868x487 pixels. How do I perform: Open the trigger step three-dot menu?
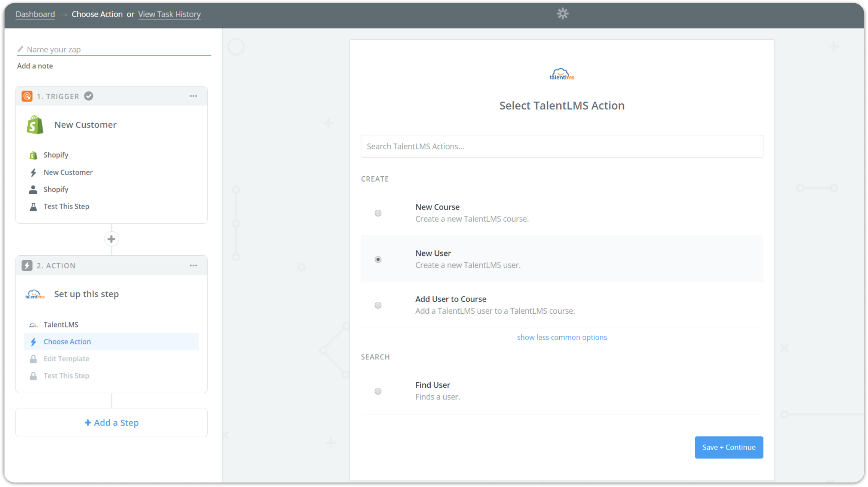(193, 96)
